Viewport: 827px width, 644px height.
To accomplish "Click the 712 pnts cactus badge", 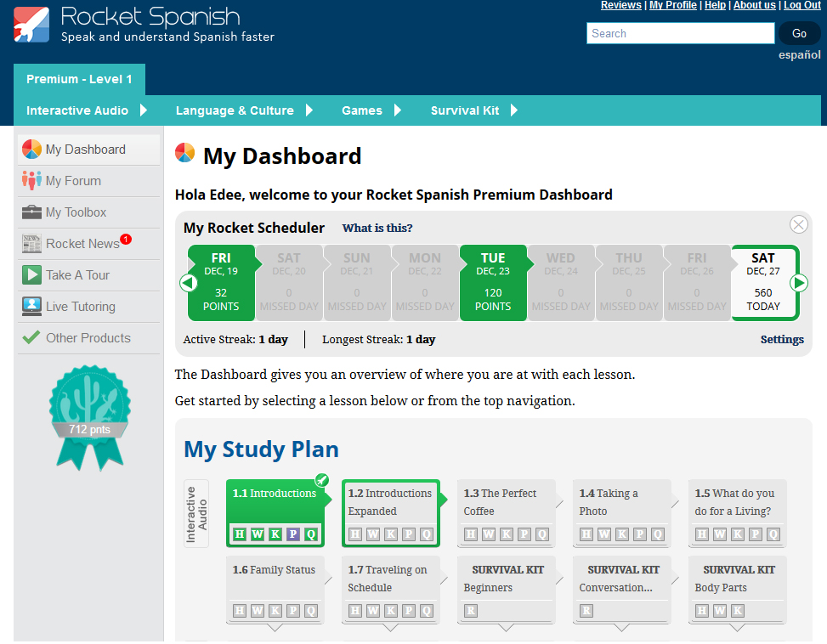I will click(x=89, y=417).
